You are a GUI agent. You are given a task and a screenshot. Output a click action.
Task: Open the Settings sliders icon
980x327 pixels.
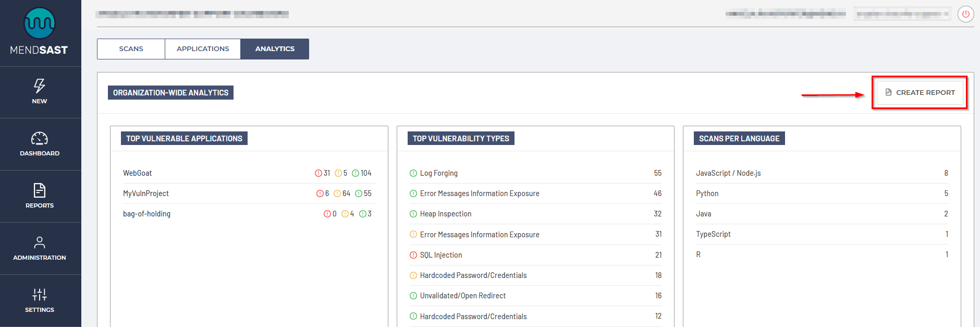[40, 295]
